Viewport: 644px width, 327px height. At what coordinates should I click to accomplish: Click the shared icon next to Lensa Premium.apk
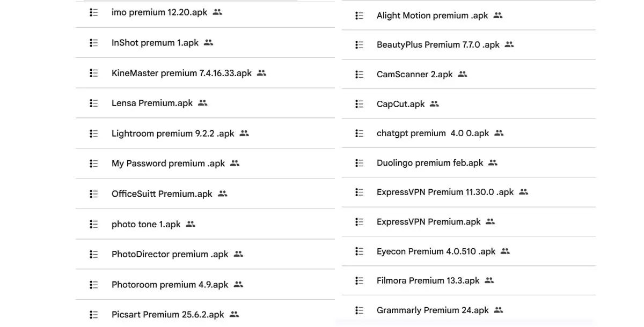tap(202, 103)
